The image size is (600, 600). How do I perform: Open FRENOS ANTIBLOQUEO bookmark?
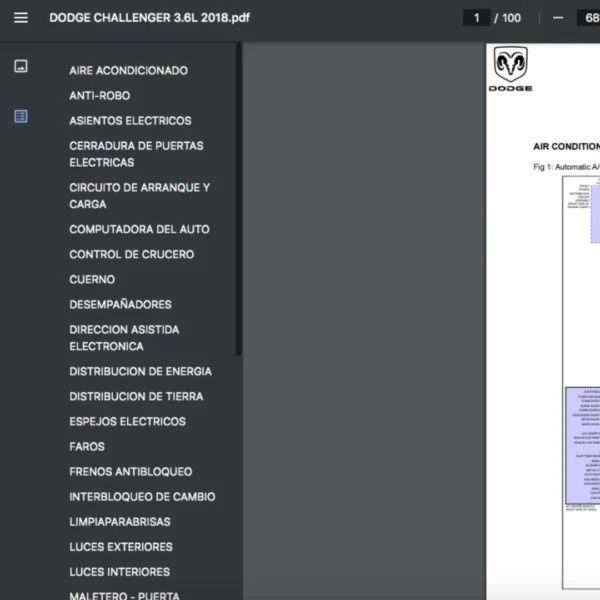[x=130, y=472]
